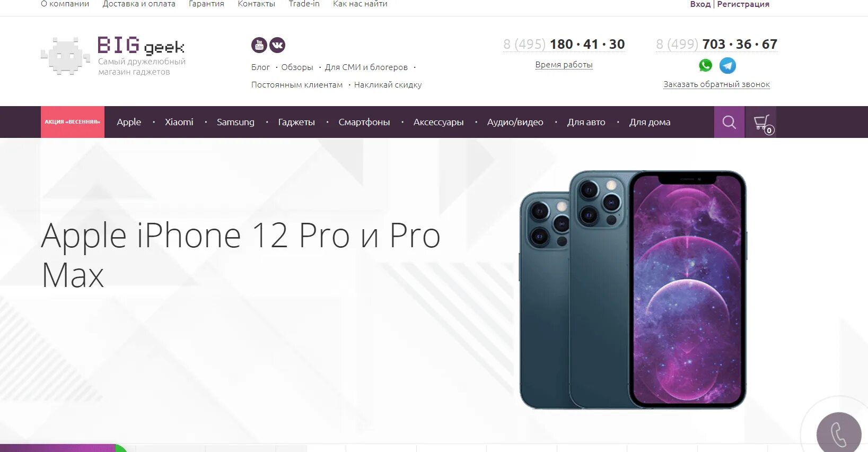Screen dimensions: 868x452
Task: Open the Накликай скидку link
Action: pos(388,85)
